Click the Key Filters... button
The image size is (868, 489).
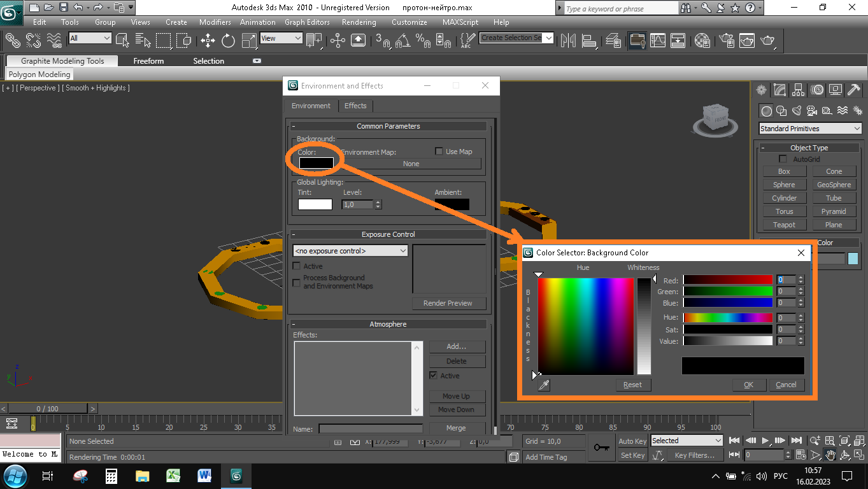point(694,455)
